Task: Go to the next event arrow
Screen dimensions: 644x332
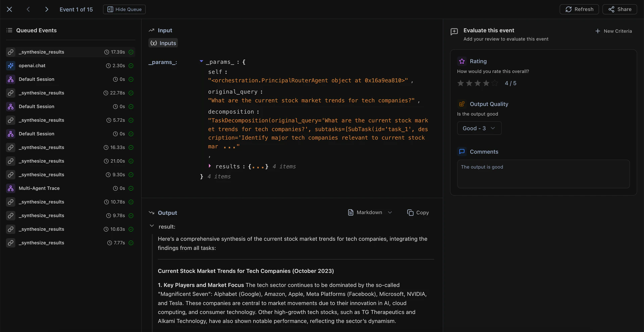Action: tap(47, 9)
